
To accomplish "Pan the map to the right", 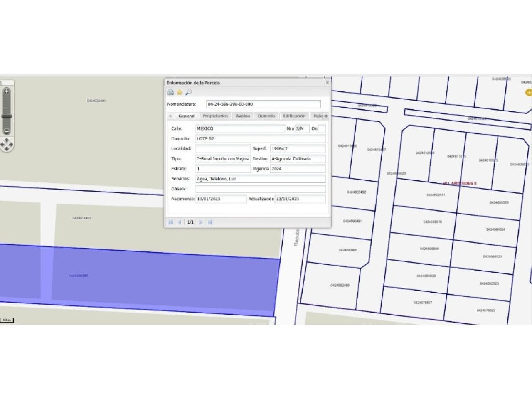I will pos(11,145).
